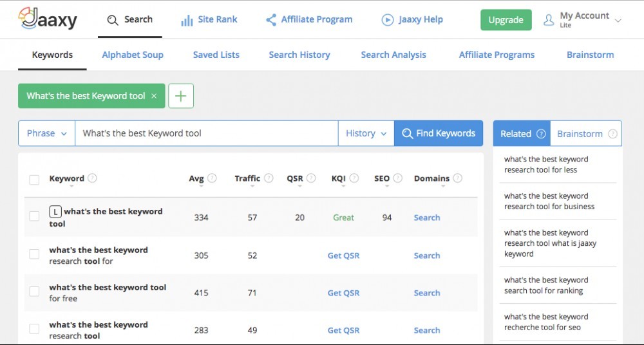Click the Jaaxy Help menu label
Screen dimensions: 644x345
click(x=421, y=19)
